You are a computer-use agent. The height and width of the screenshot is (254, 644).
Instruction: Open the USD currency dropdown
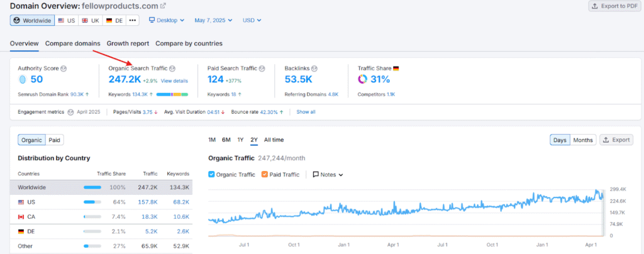(252, 20)
